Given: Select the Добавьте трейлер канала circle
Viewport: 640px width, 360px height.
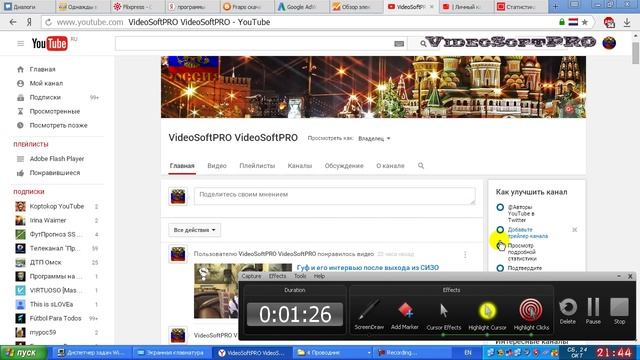Looking at the screenshot, I should pos(500,230).
